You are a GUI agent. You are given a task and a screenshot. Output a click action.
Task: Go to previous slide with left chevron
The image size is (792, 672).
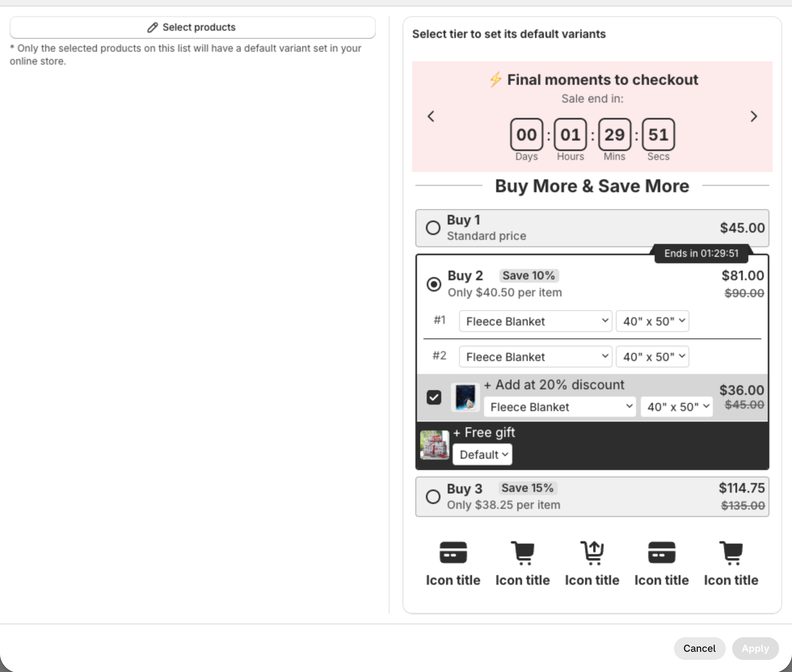431,116
